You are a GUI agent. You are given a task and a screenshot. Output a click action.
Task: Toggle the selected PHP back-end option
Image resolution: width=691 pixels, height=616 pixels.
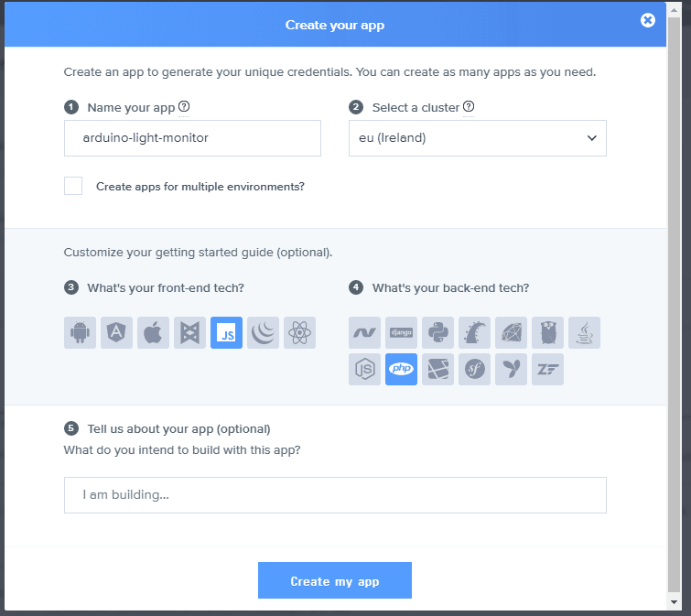pos(401,370)
